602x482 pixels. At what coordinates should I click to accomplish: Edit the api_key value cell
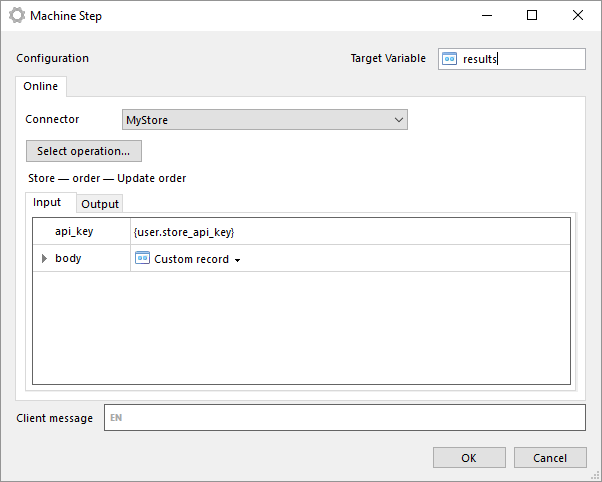click(350, 232)
